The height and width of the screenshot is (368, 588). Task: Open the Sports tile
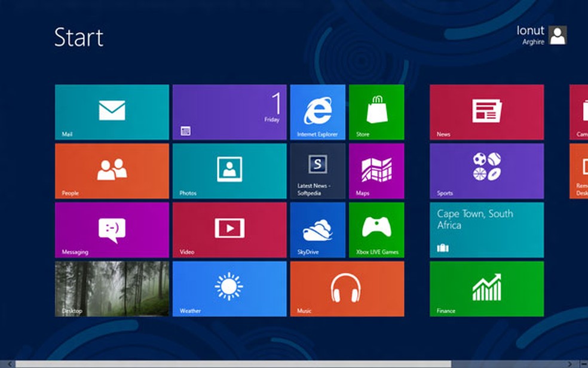tap(486, 171)
